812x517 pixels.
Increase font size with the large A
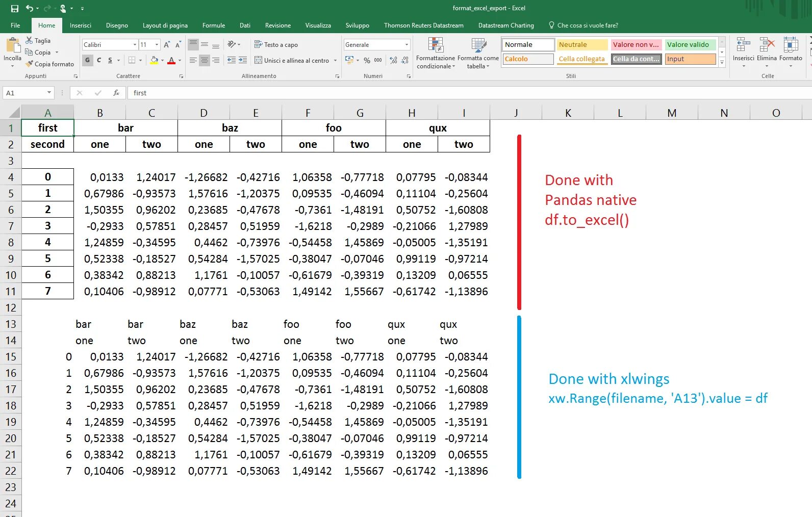click(x=167, y=45)
